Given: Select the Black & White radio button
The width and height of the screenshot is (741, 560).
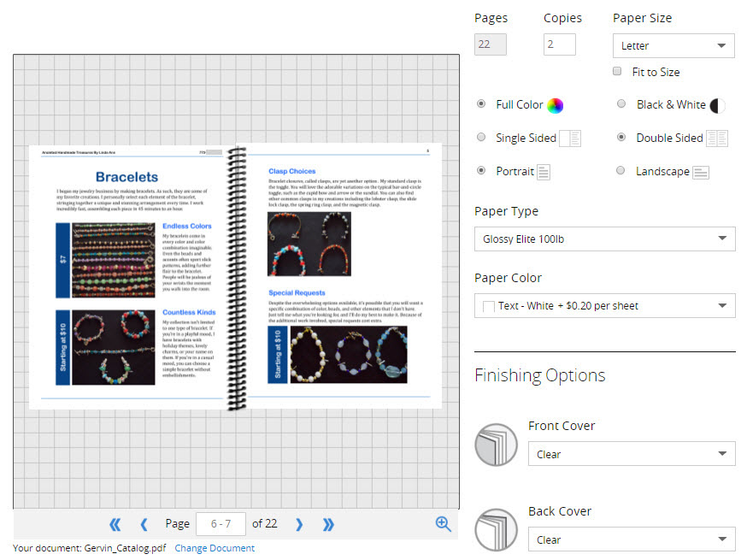Looking at the screenshot, I should (x=621, y=104).
